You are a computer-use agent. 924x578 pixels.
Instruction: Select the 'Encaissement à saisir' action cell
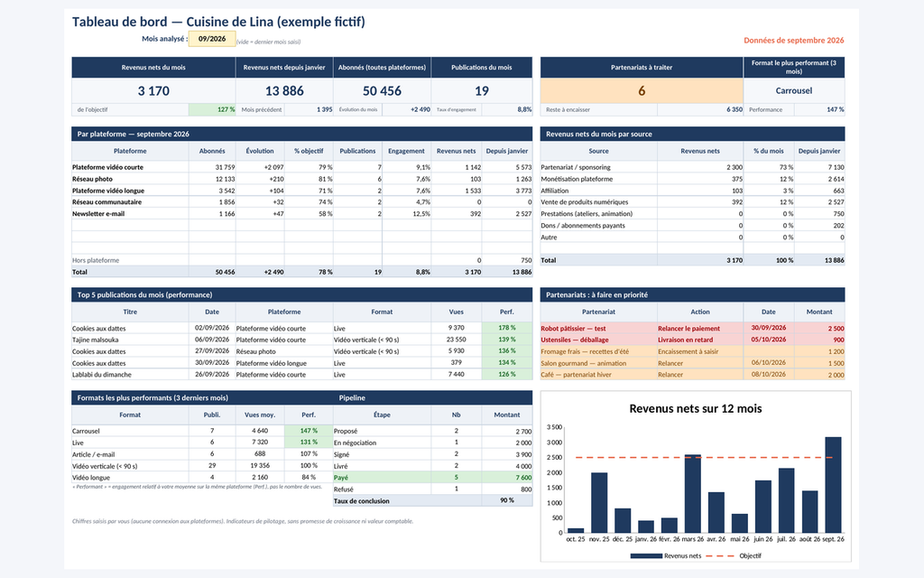(700, 351)
